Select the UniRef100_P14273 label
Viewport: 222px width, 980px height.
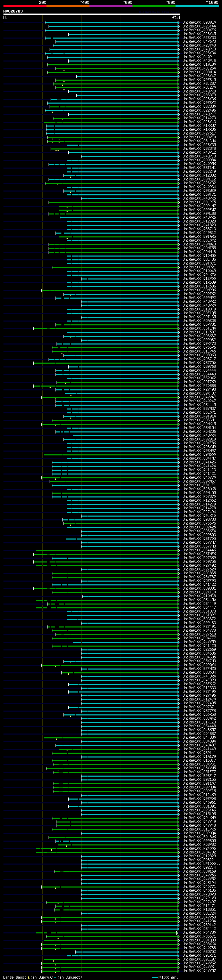point(199,118)
